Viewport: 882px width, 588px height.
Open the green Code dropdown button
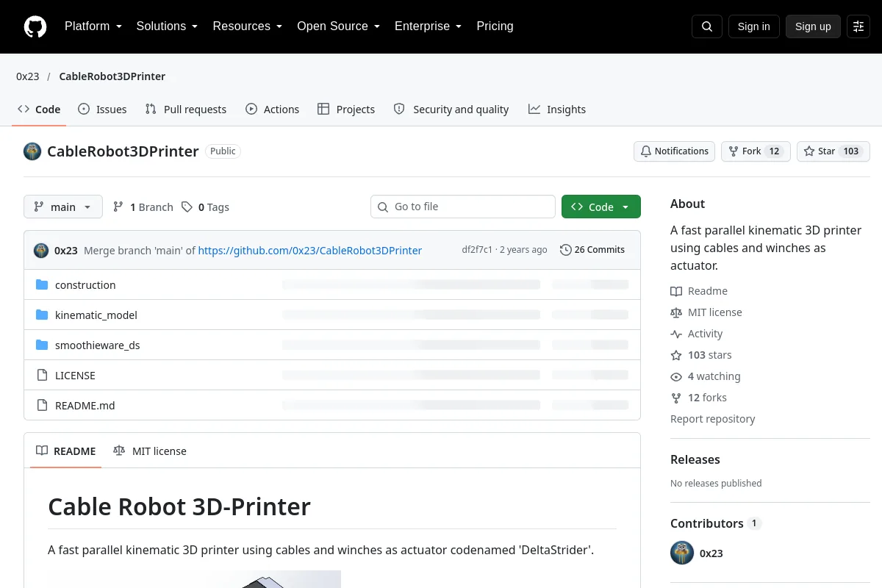pos(601,207)
